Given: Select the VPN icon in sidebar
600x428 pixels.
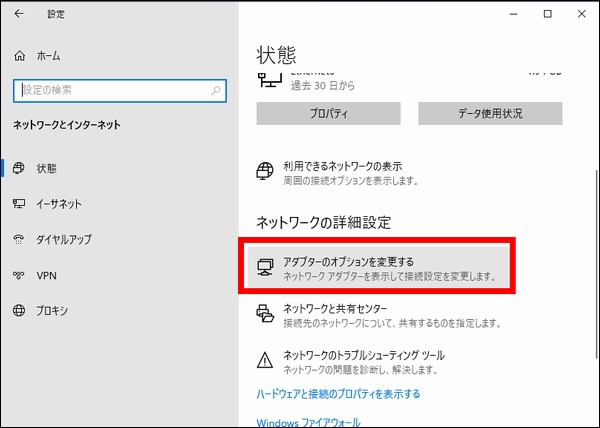Looking at the screenshot, I should [19, 275].
